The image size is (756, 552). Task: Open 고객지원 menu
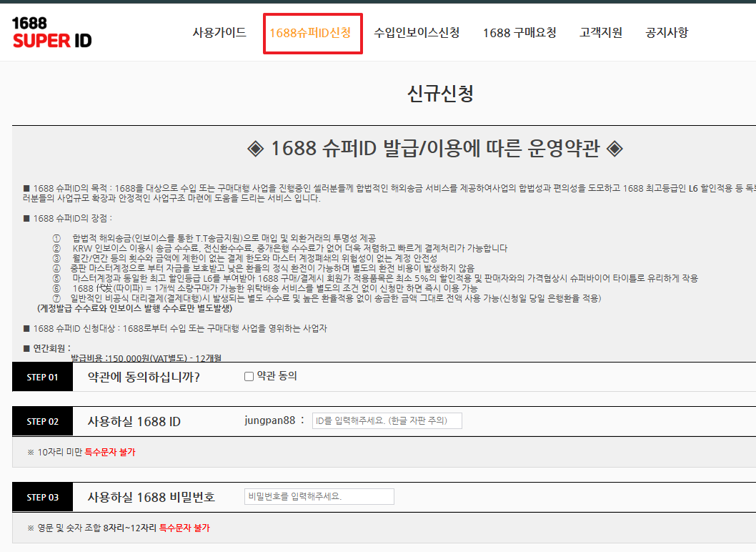tap(601, 32)
